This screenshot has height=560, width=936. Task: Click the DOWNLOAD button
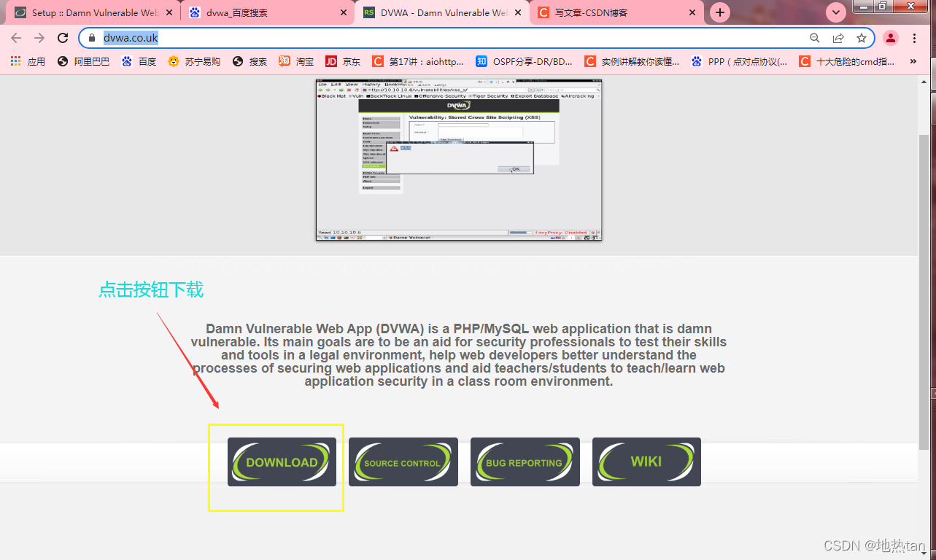(x=282, y=462)
